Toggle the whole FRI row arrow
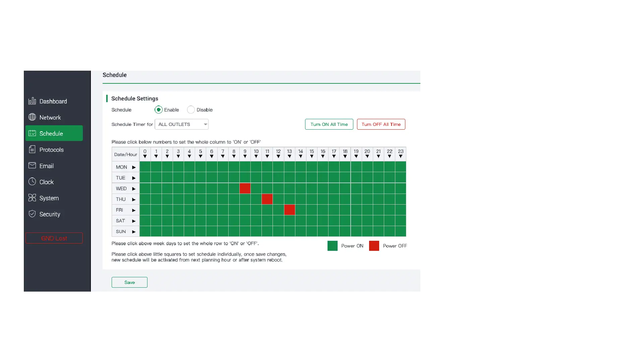 click(134, 210)
